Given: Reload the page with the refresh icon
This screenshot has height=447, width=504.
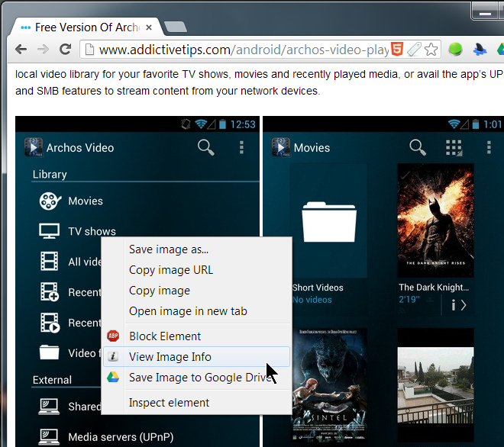Looking at the screenshot, I should (x=65, y=49).
